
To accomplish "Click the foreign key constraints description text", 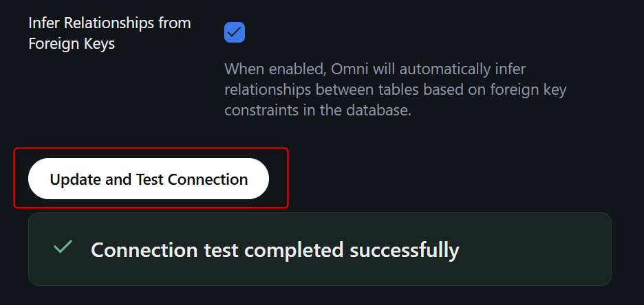I will coord(395,89).
